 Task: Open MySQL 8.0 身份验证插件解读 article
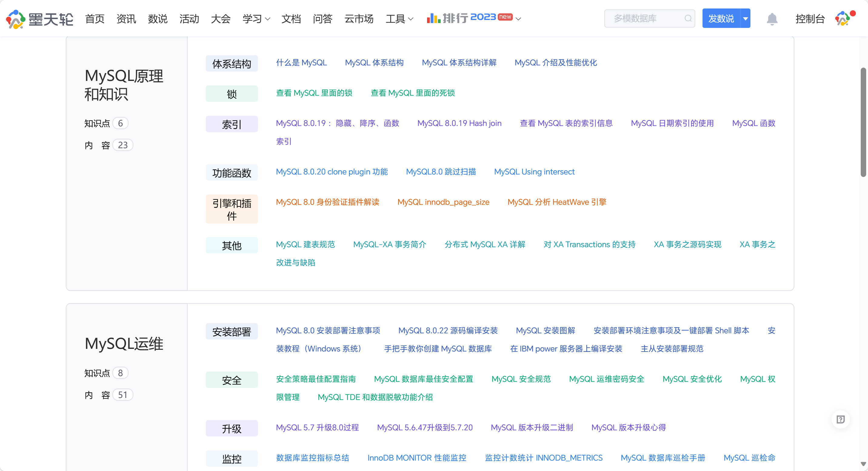click(x=328, y=202)
